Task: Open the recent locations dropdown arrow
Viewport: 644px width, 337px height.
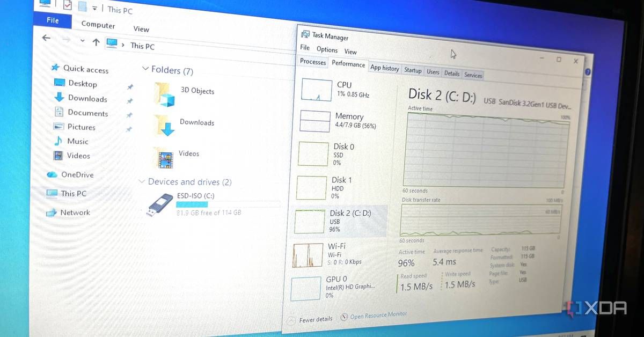Action: 82,40
